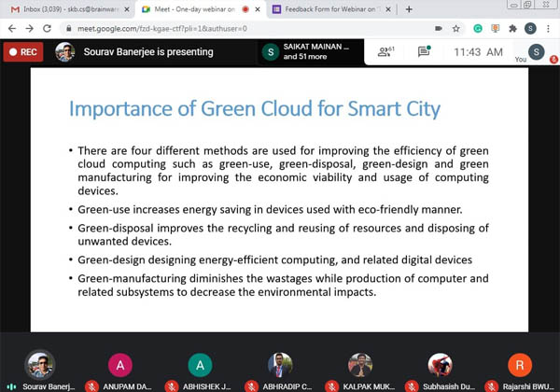Image resolution: width=560 pixels, height=392 pixels.
Task: Click muted mic icon beside Rajarshi BWU...
Action: pos(492,386)
